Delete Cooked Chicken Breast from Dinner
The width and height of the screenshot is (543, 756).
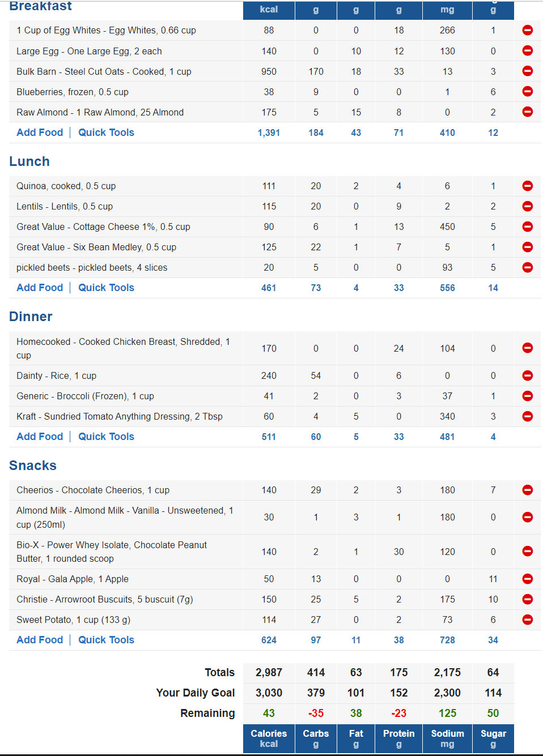coord(527,348)
